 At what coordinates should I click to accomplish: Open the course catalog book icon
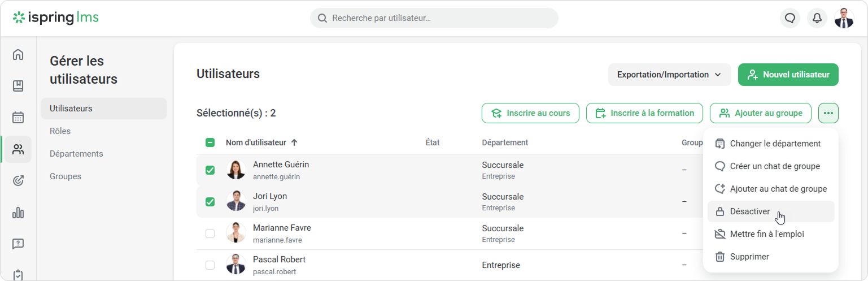point(18,86)
